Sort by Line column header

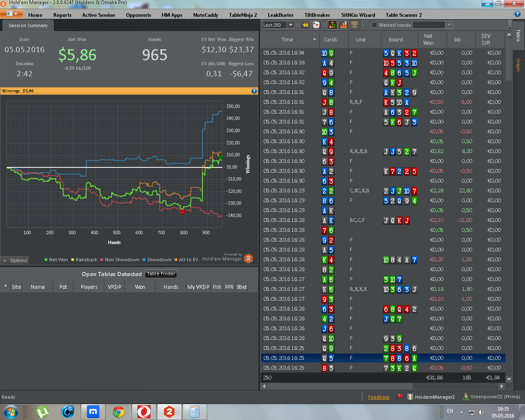361,40
